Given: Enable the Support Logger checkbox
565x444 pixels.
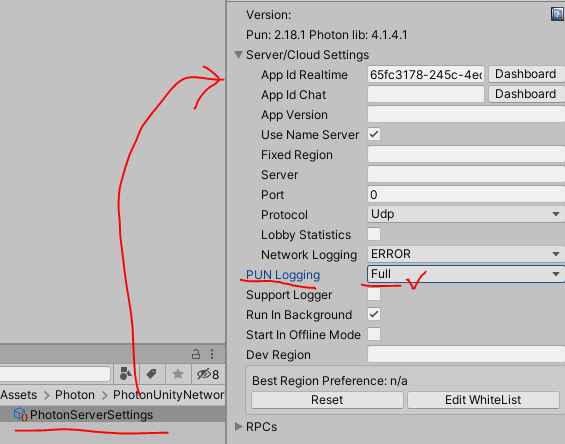Looking at the screenshot, I should click(374, 294).
